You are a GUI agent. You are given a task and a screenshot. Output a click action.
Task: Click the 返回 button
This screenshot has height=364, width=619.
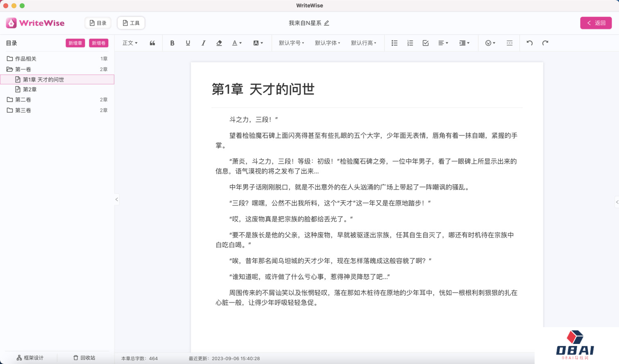(x=596, y=23)
